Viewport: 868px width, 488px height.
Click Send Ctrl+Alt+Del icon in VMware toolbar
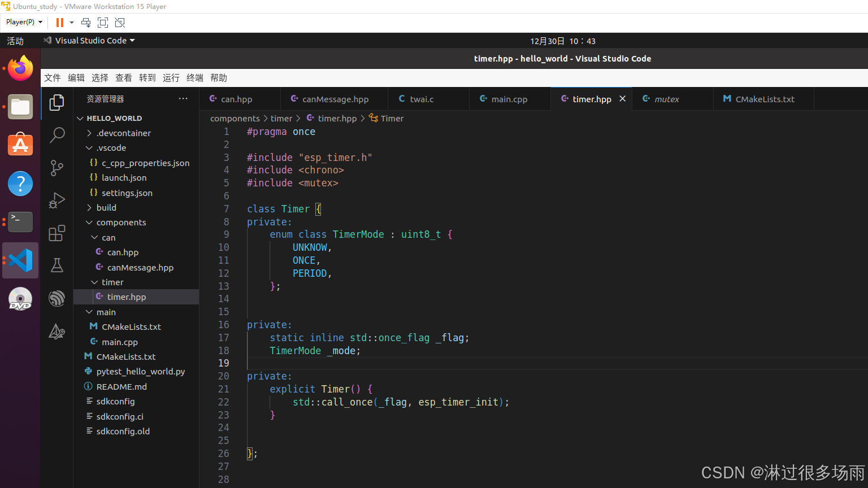coord(86,23)
